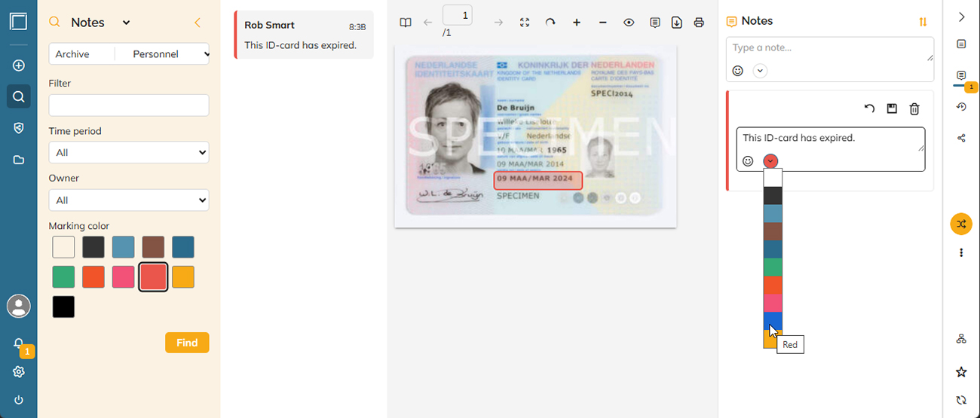Image resolution: width=980 pixels, height=418 pixels.
Task: Open emoji picker under new note field
Action: [738, 71]
